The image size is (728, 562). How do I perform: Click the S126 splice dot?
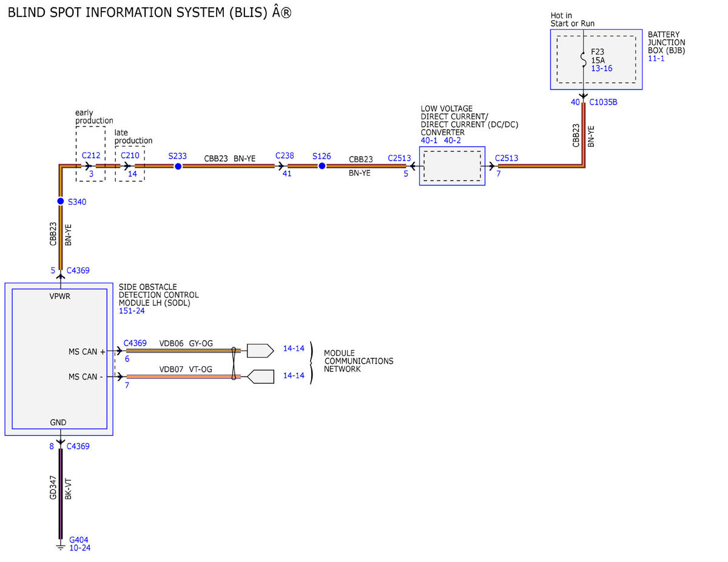coord(322,166)
